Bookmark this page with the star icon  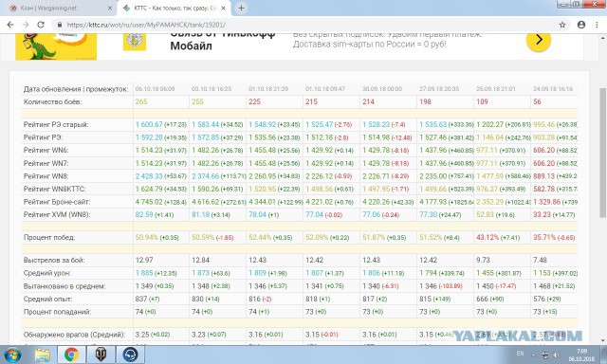[x=562, y=25]
